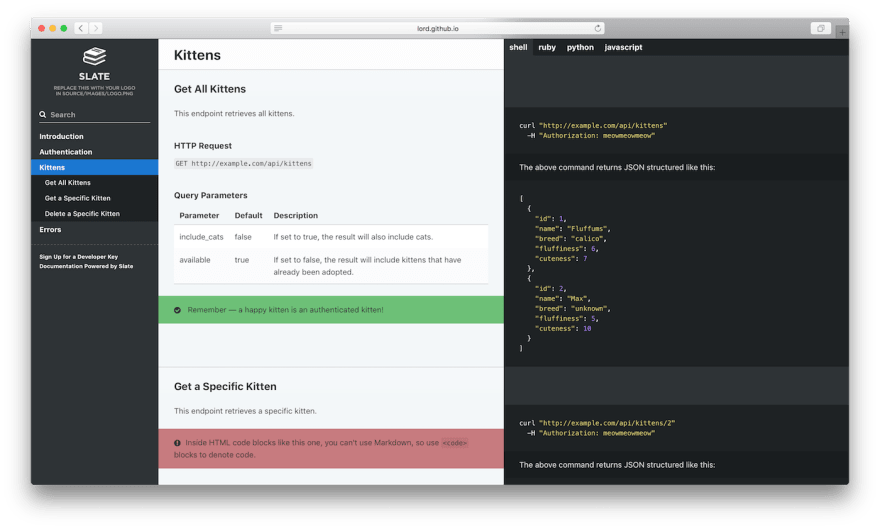Minimize window using yellow button

click(53, 28)
